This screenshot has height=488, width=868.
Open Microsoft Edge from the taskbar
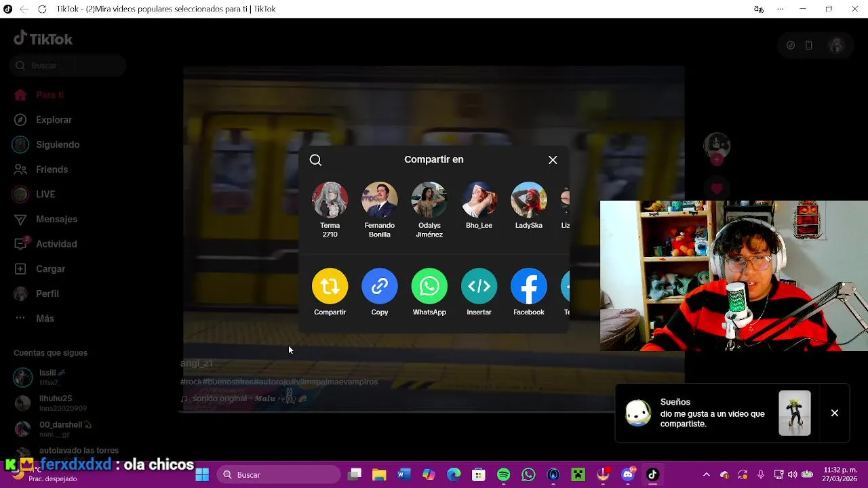point(454,474)
